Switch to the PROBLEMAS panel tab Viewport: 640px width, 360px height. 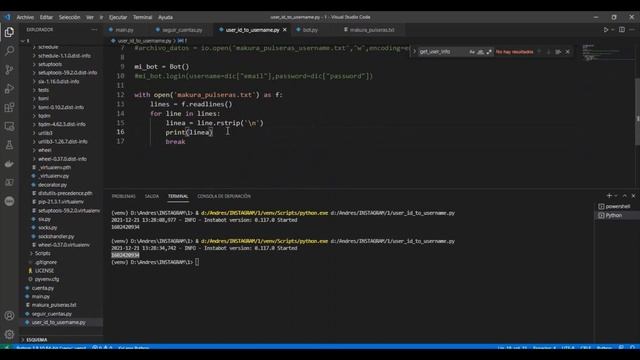(123, 196)
